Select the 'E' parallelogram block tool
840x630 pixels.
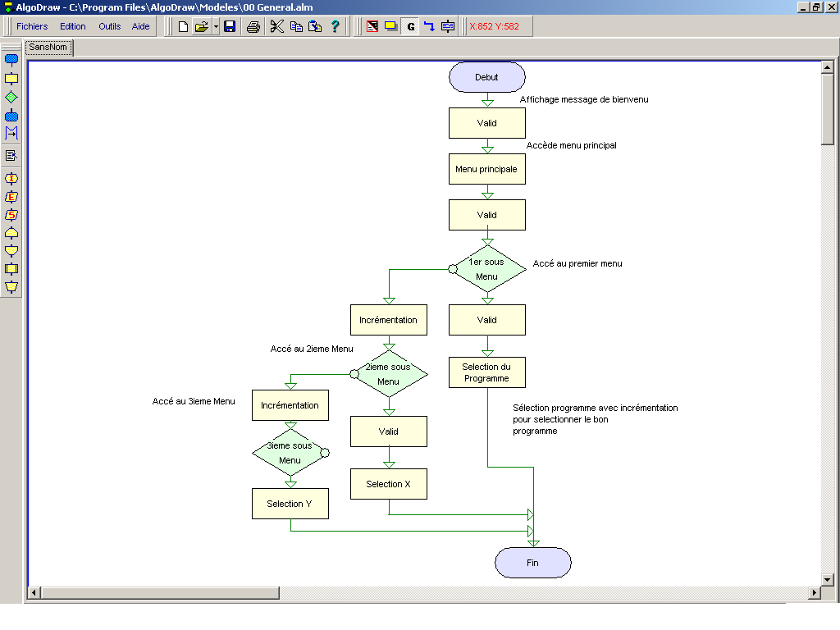click(11, 197)
